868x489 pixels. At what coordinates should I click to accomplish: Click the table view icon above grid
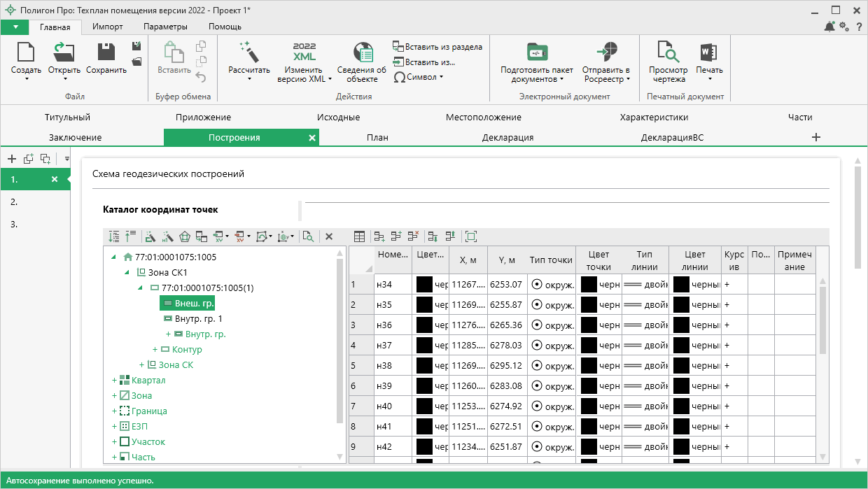point(359,237)
